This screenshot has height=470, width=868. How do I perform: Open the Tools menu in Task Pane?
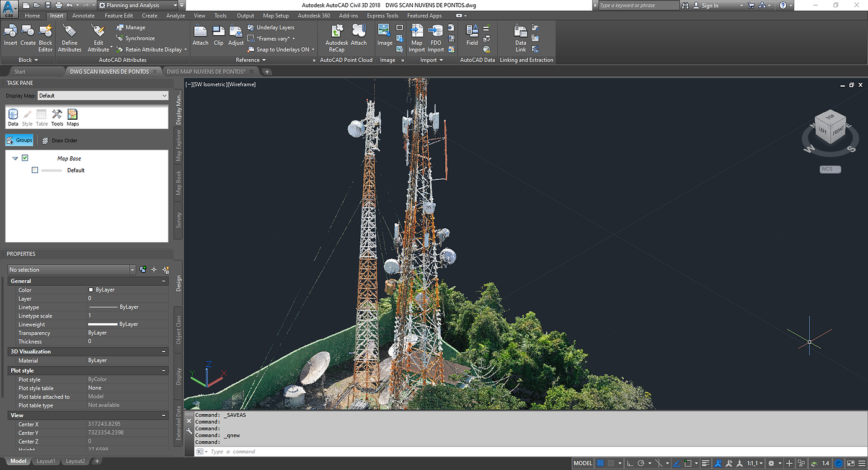point(57,117)
